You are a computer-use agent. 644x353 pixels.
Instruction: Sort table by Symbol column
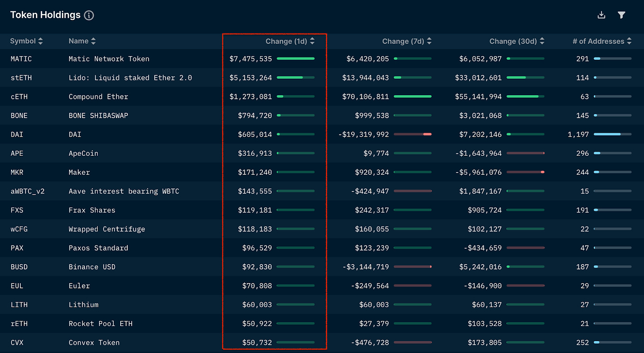27,41
